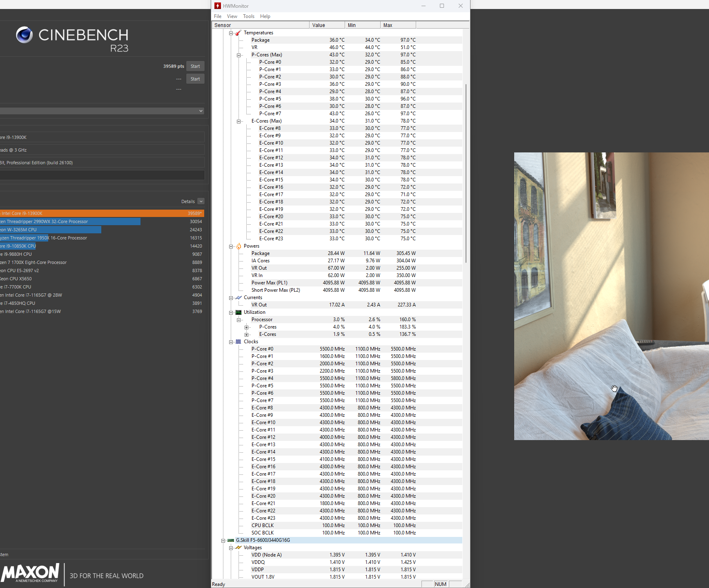
Task: Select the Xeon W-3265M CPU ranking row
Action: point(102,230)
